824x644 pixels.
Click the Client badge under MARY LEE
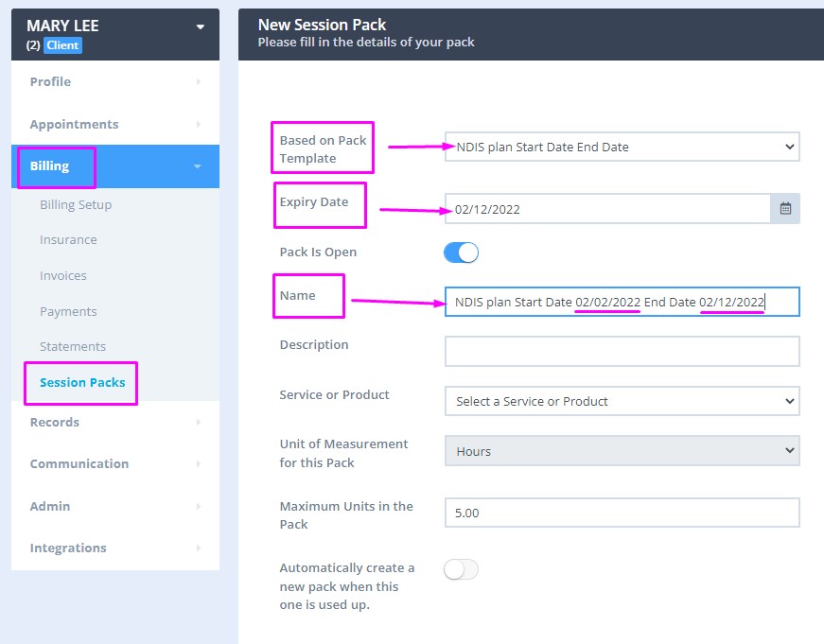61,44
